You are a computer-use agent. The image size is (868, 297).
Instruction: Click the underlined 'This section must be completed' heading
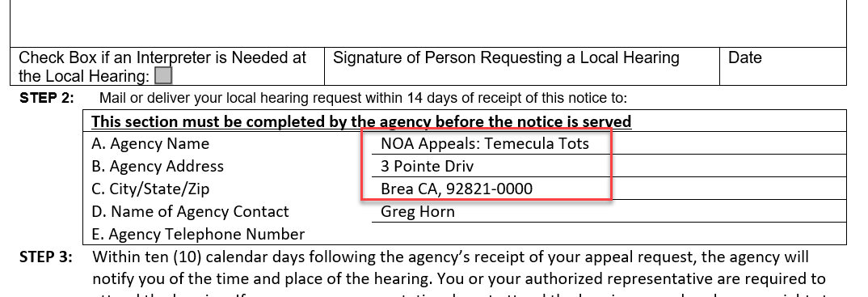[x=361, y=121]
